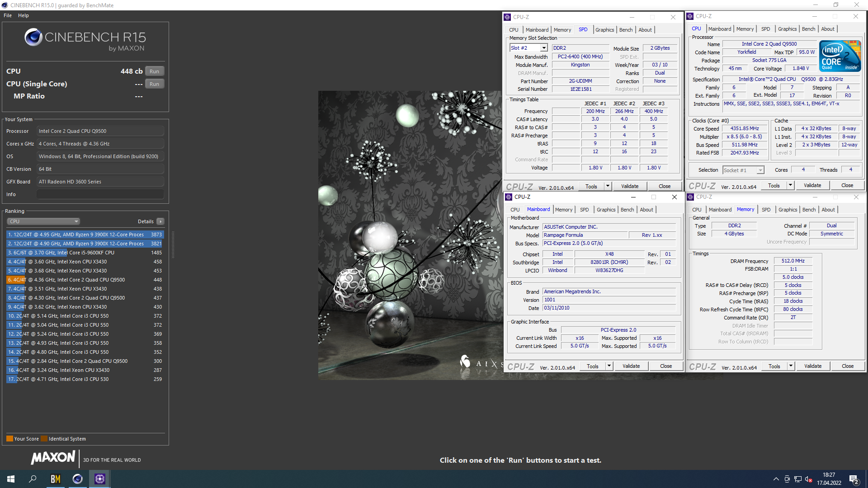
Task: Click Validate in the Memory window
Action: point(813,366)
